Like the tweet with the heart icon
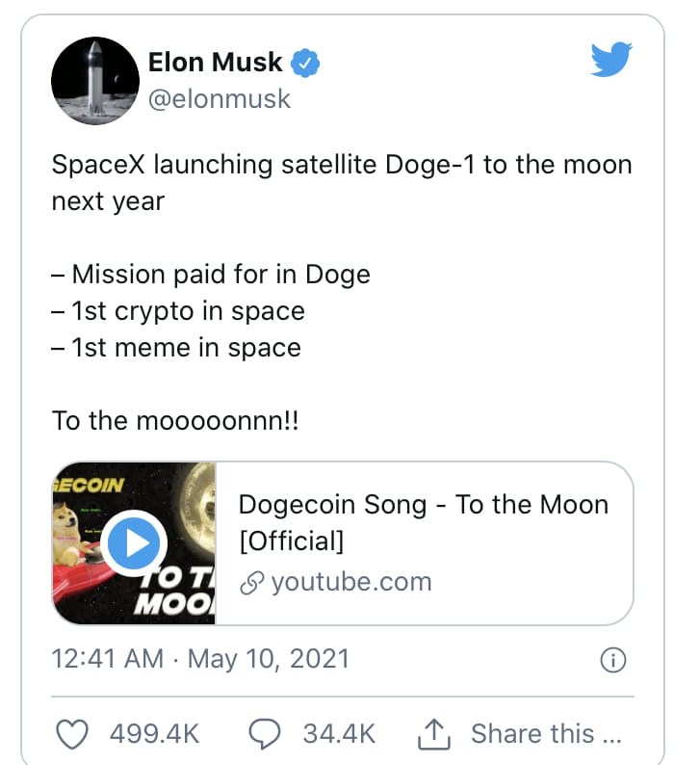The width and height of the screenshot is (700, 765). click(72, 734)
